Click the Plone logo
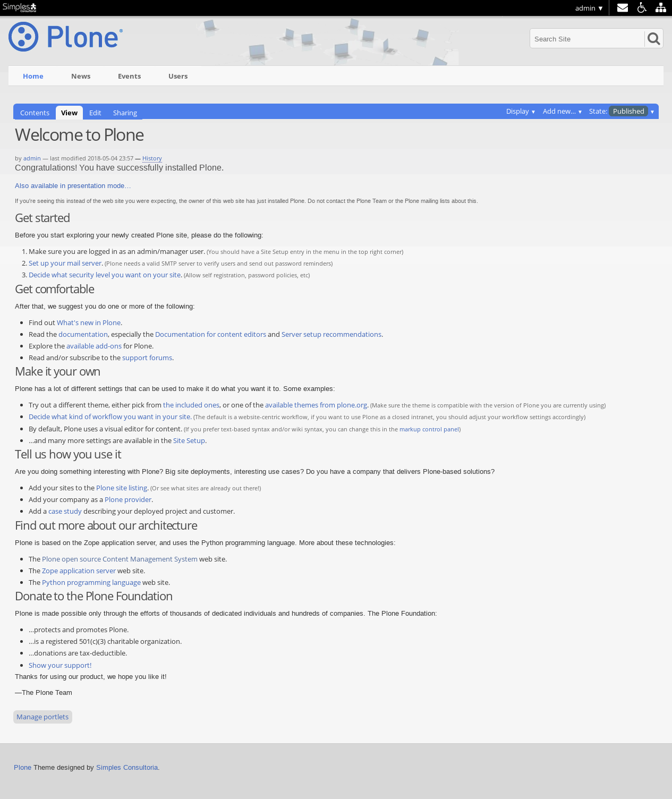The image size is (672, 799). 66,37
